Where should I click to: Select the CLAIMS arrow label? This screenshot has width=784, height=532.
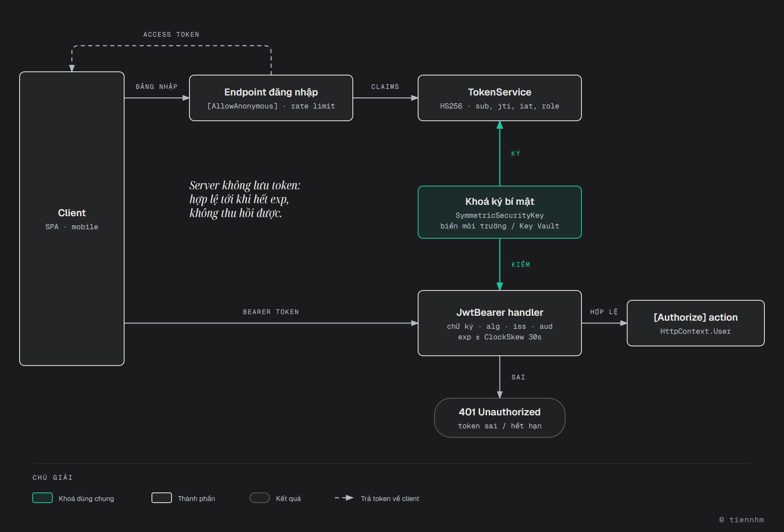[385, 87]
